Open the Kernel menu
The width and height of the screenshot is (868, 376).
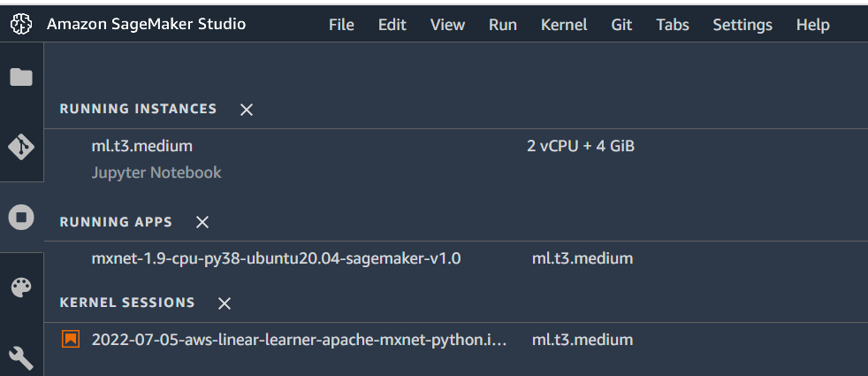(564, 25)
